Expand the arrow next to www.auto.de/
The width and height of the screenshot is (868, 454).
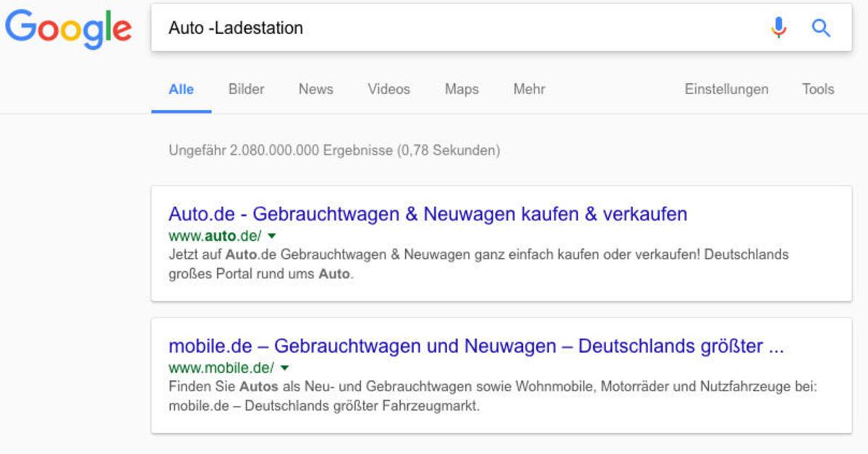point(272,236)
